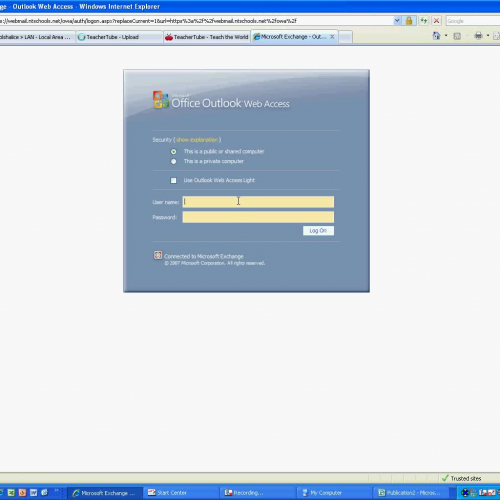Switch to the TeacherTube - Upload tab
Screen dimensions: 500x500
tap(120, 37)
